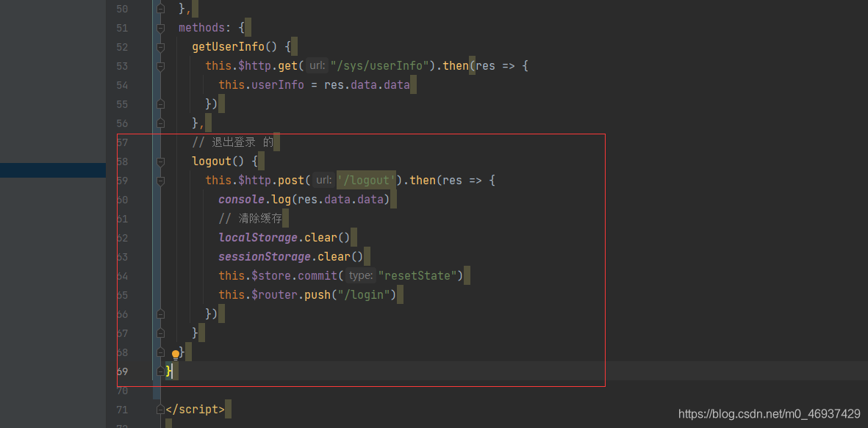Click console.log(res.data.data) statement

click(x=304, y=199)
